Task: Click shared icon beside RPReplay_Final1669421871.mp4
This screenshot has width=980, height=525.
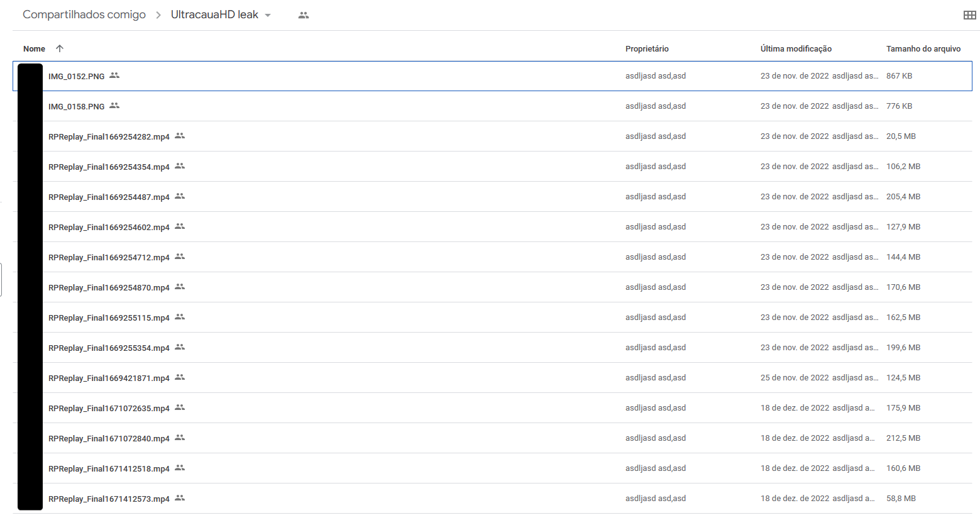Action: (180, 377)
